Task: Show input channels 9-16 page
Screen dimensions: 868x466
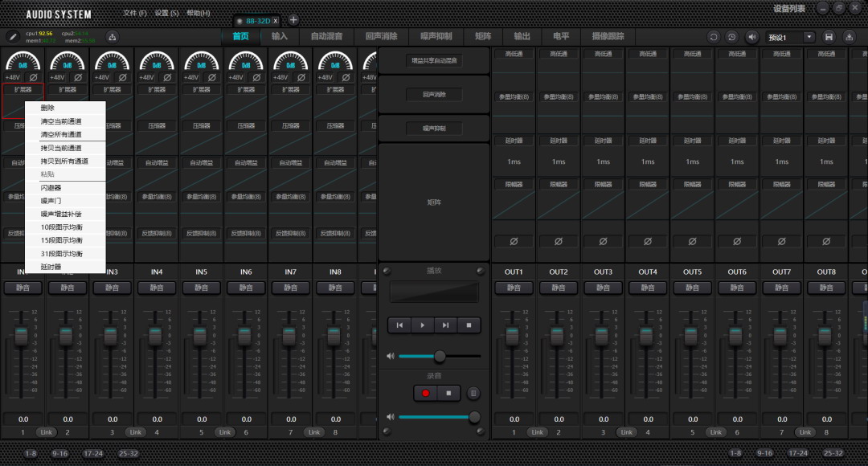Action: (59, 454)
